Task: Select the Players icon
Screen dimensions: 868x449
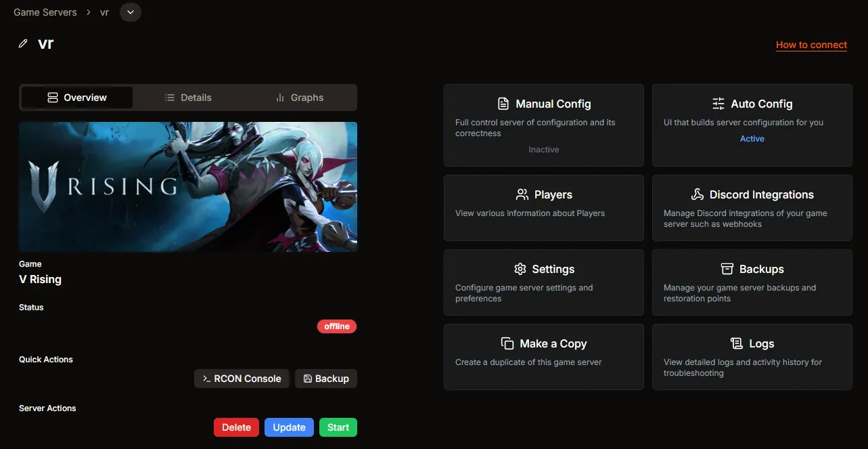Action: click(x=522, y=194)
